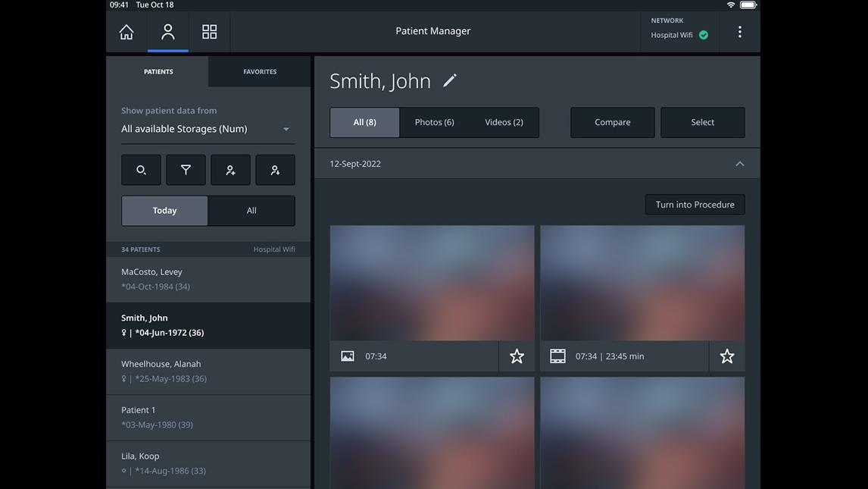Click the Smith, John heading
The width and height of the screenshot is (868, 489).
pyautogui.click(x=380, y=81)
